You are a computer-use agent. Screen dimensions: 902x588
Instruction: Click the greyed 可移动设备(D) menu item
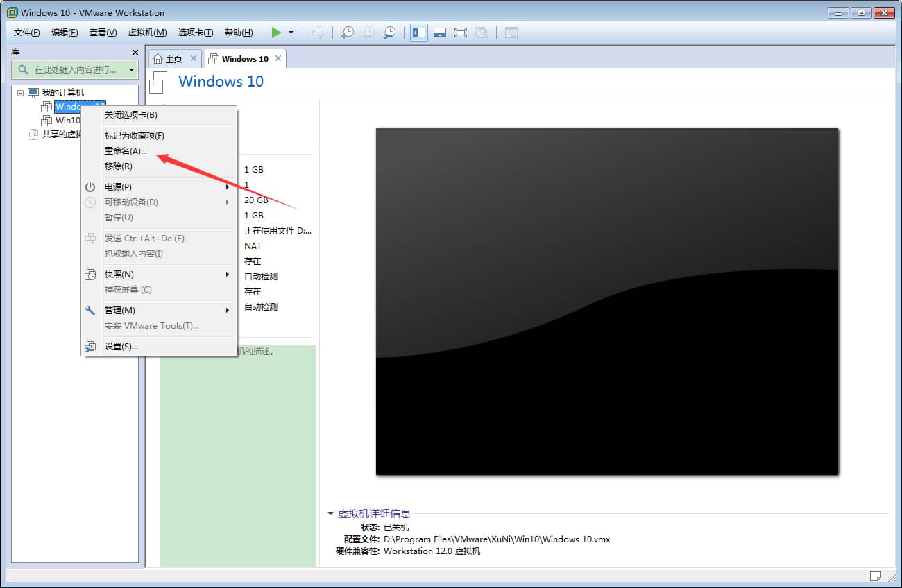[160, 202]
